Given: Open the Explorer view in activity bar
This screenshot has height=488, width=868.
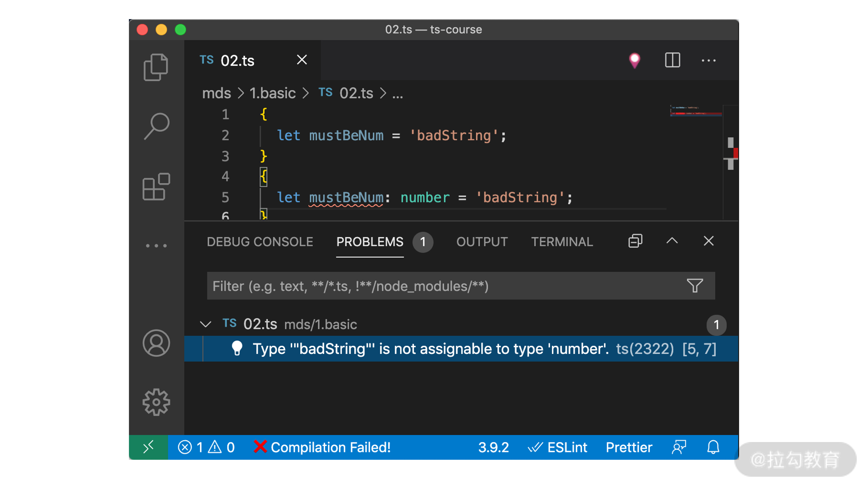Looking at the screenshot, I should pyautogui.click(x=156, y=67).
